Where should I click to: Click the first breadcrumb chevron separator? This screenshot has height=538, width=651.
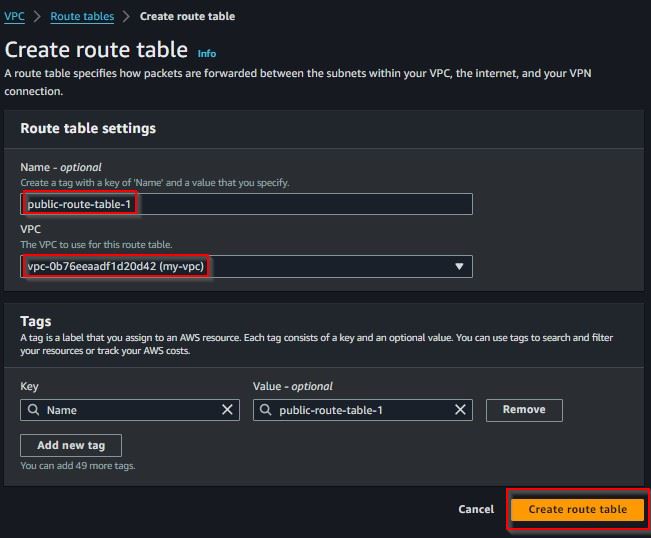point(37,17)
